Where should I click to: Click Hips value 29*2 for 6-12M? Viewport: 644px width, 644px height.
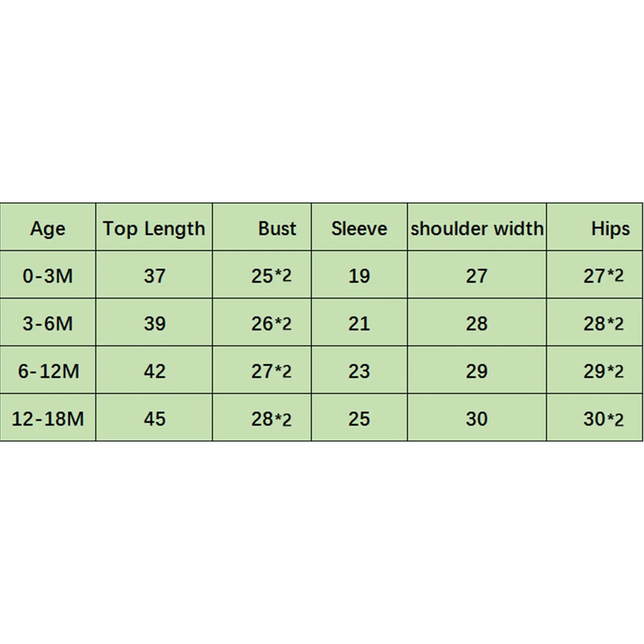(603, 371)
